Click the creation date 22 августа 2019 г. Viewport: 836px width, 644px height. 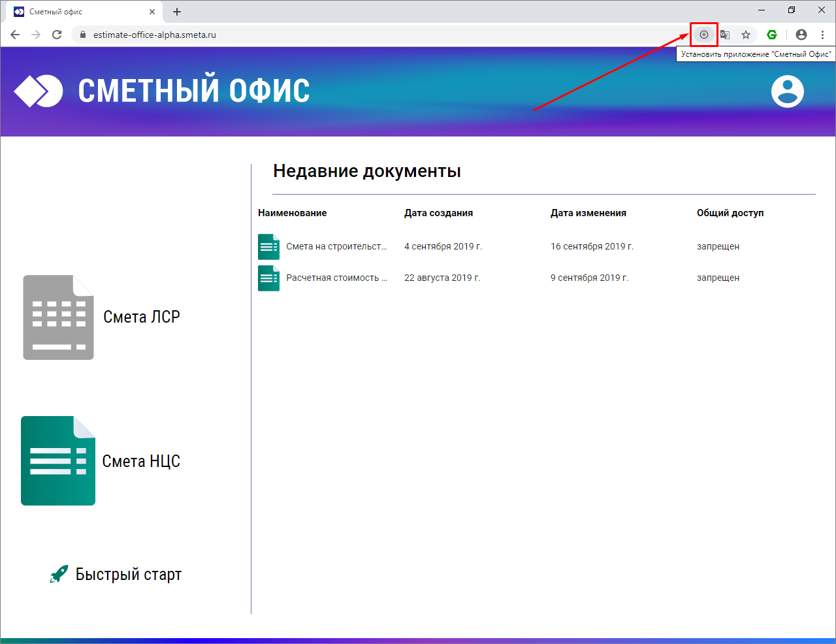442,278
